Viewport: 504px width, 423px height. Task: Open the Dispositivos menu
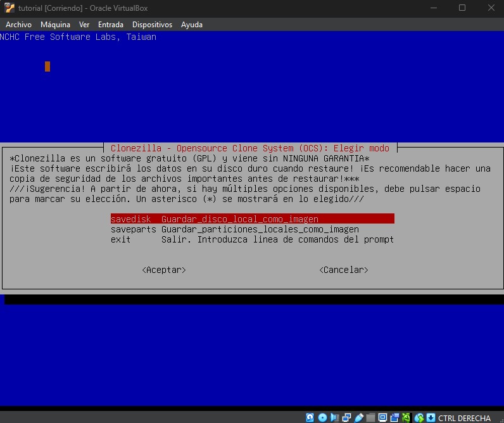(152, 25)
